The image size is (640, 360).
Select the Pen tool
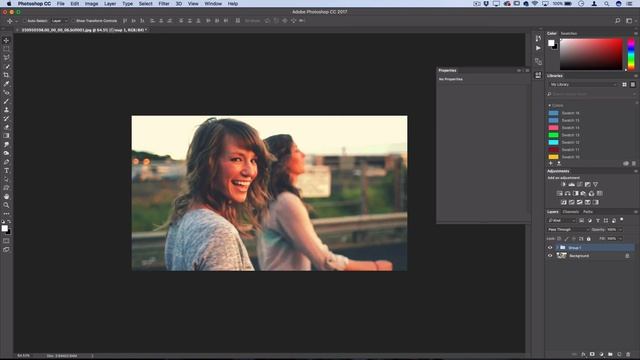[x=6, y=162]
